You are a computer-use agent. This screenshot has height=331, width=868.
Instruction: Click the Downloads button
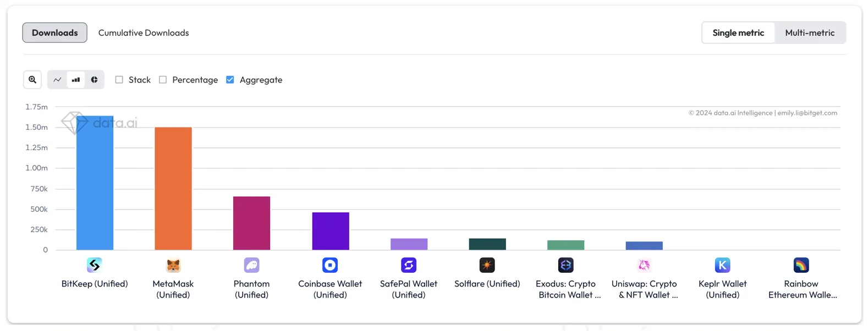(54, 32)
